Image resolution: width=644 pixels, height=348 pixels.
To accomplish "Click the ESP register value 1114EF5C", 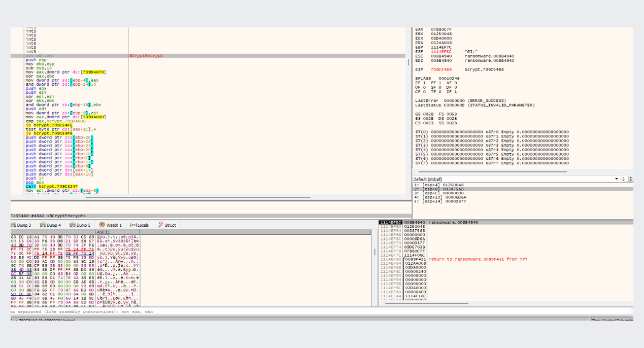I will [x=441, y=51].
